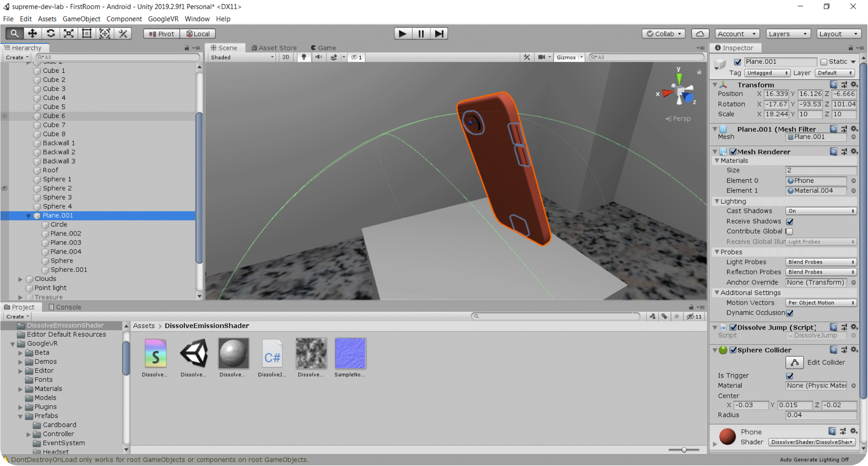This screenshot has width=868, height=466.
Task: Open the GoogleVR menu
Action: [x=163, y=19]
